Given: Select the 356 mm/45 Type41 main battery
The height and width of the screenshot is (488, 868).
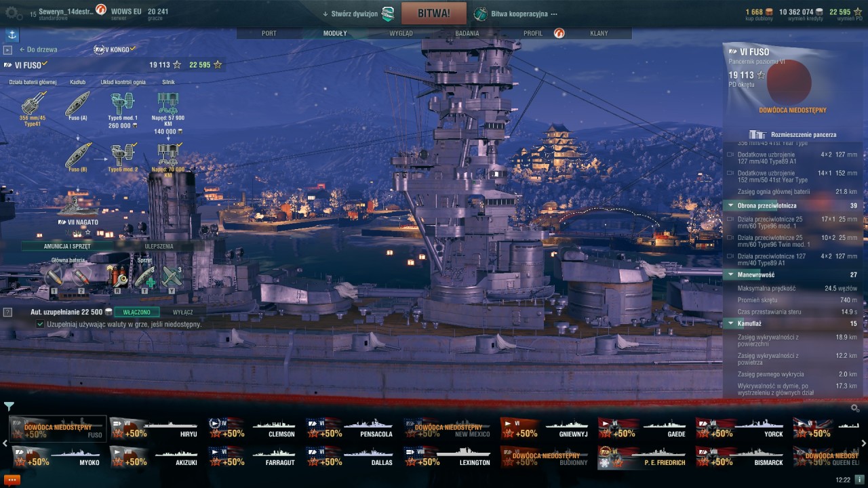Looking at the screenshot, I should pyautogui.click(x=33, y=108).
